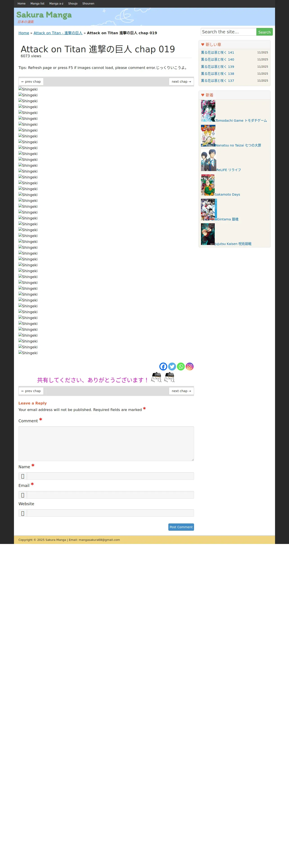Open Shoujo category menu item

[73, 4]
